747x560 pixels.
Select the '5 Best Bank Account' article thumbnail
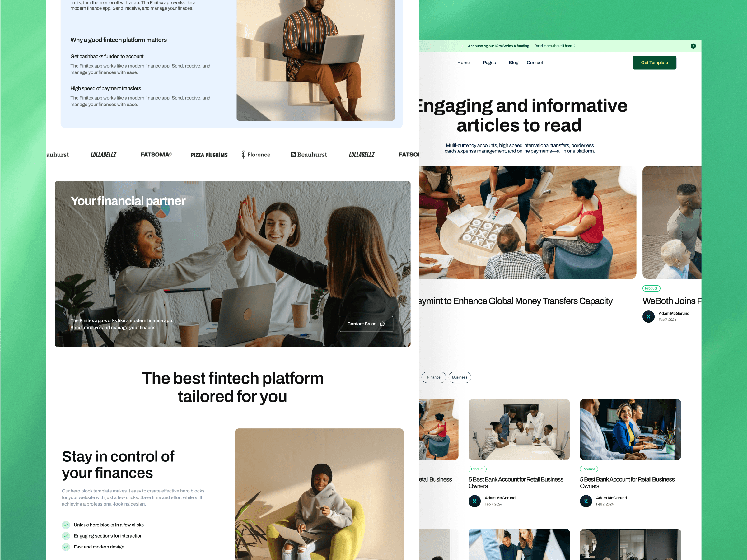click(519, 430)
